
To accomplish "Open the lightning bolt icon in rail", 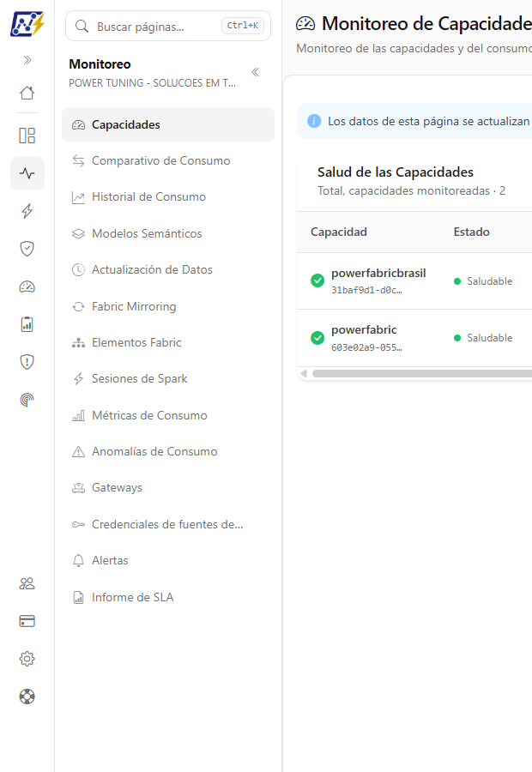I will point(27,211).
